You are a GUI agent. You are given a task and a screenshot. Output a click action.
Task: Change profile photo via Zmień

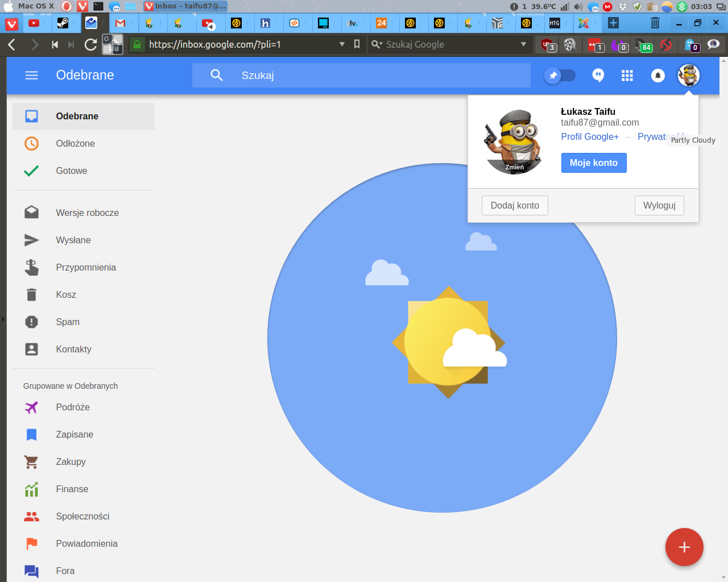coord(515,167)
